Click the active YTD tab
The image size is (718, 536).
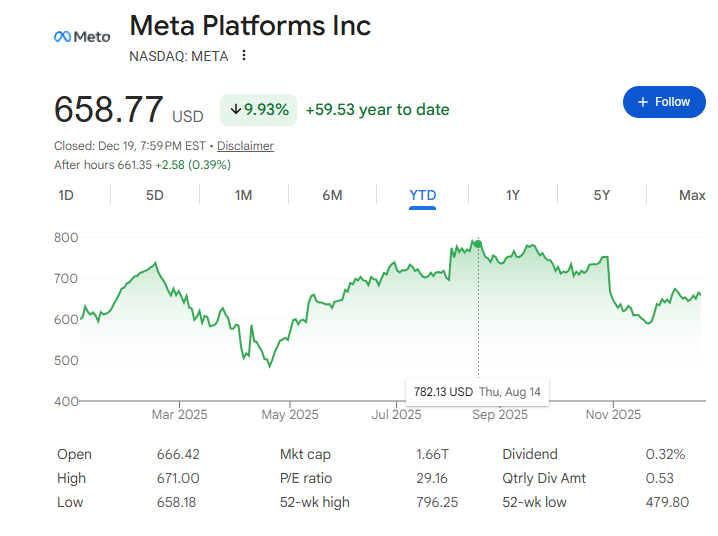click(423, 195)
